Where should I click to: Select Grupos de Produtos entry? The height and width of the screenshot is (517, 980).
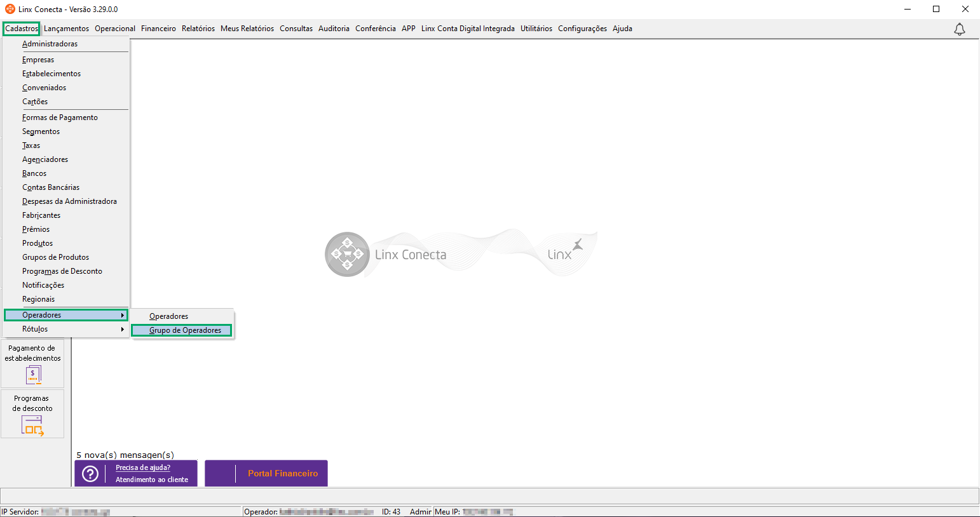(66, 257)
